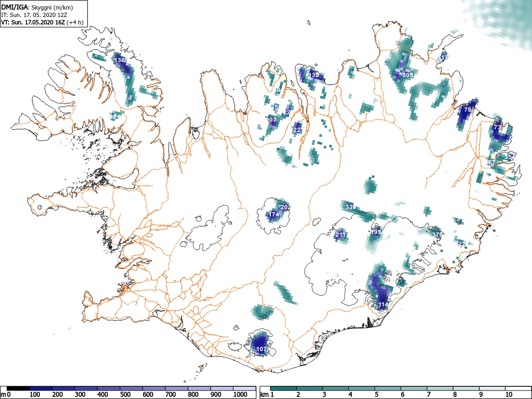Select the map value 339 north of Vatnajökull

tap(351, 206)
